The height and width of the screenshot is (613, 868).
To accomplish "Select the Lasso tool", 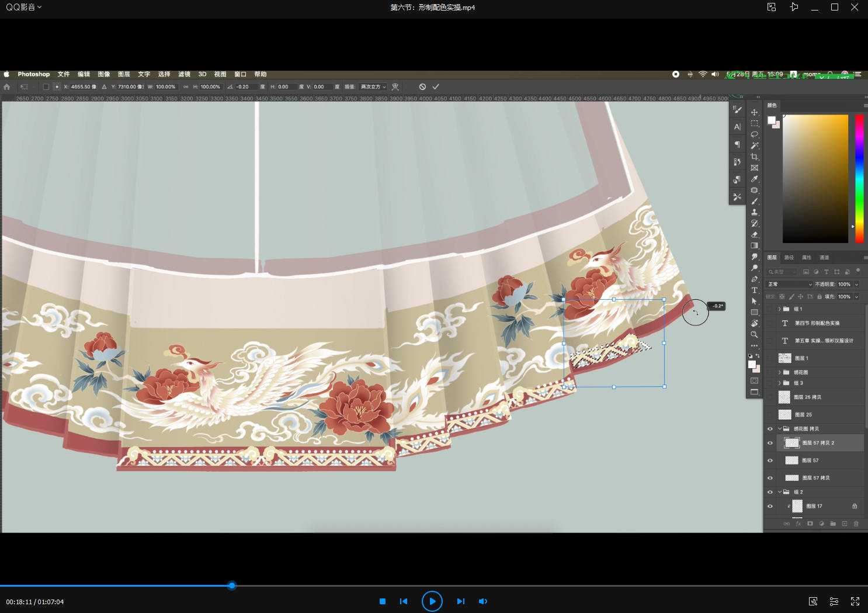I will 754,134.
